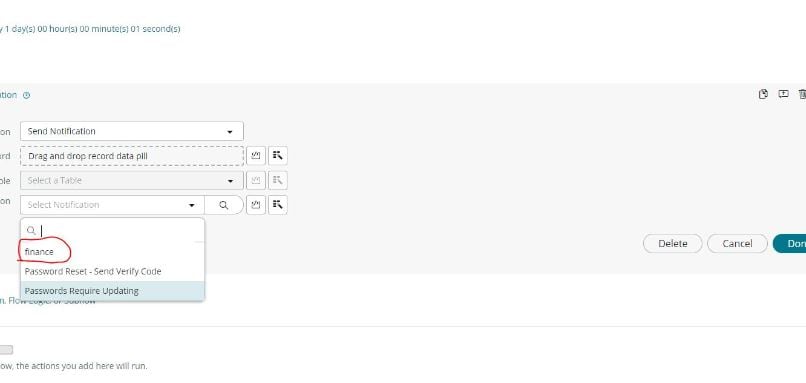
Task: Click the Delete button
Action: pyautogui.click(x=672, y=244)
